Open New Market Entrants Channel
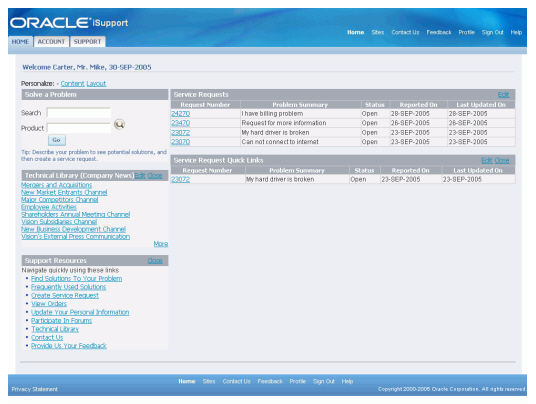536x404 pixels. (64, 192)
